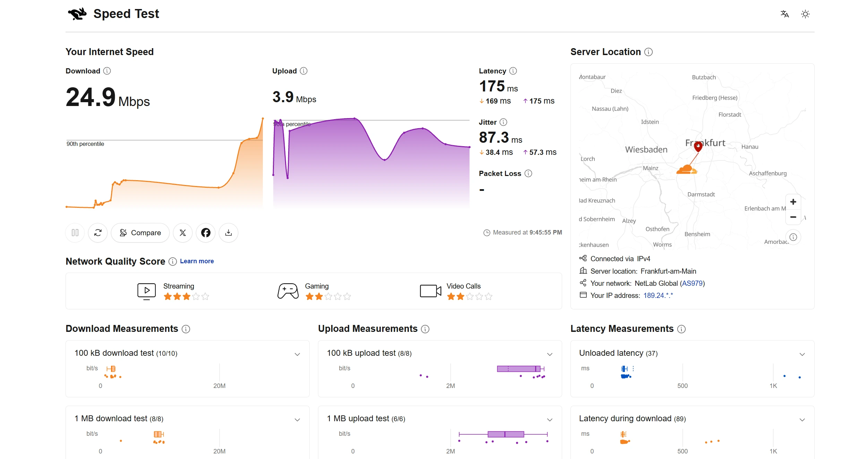Open the Latency Measurements info icon
This screenshot has width=868, height=459.
[681, 329]
